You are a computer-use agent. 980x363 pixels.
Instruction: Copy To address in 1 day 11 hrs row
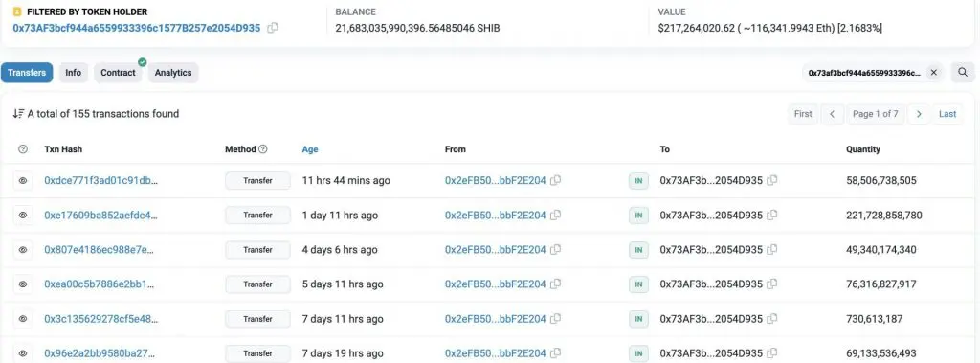click(772, 216)
